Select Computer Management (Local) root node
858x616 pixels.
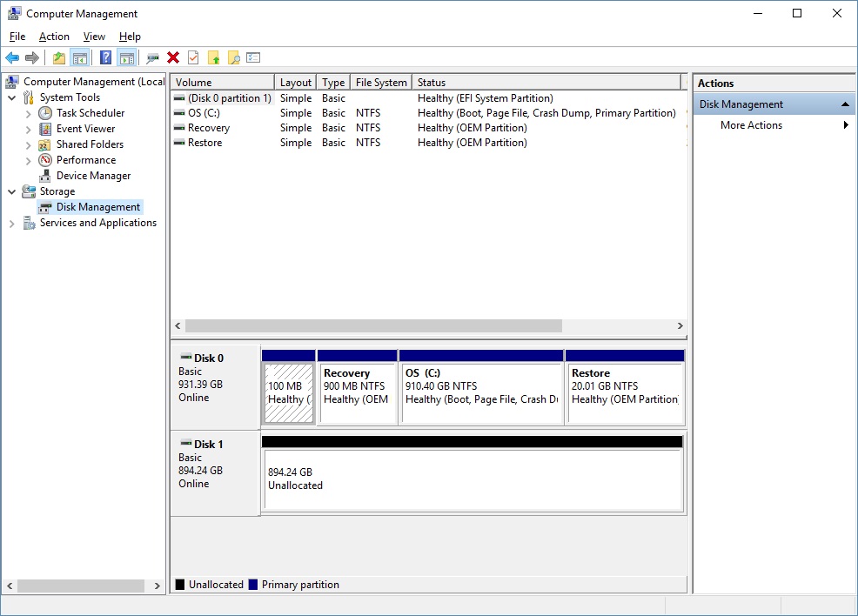[x=94, y=82]
